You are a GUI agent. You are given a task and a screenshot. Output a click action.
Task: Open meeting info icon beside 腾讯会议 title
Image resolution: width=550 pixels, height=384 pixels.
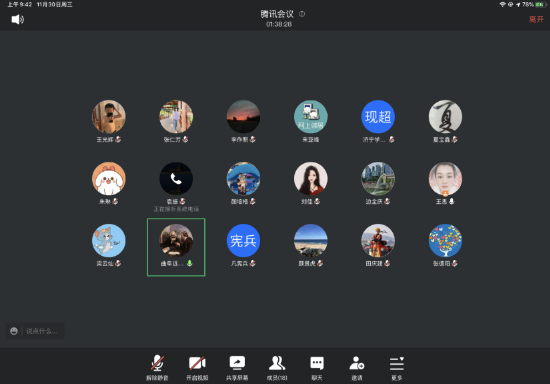tap(302, 14)
